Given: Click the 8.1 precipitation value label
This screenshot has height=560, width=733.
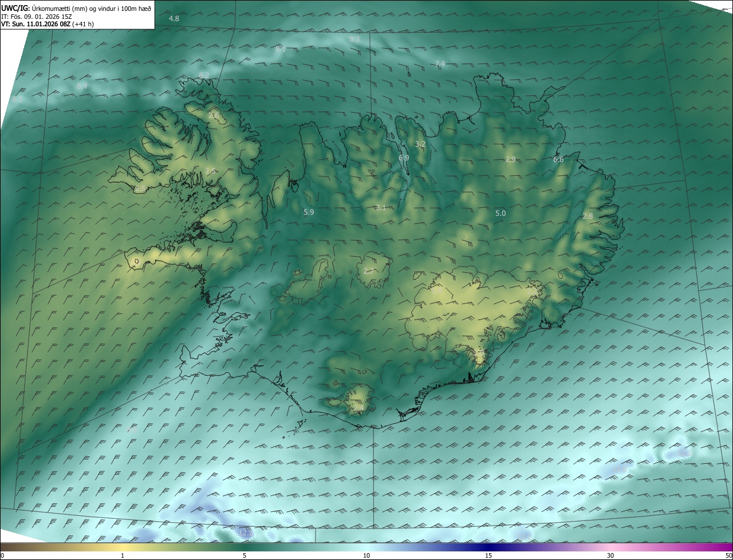Looking at the screenshot, I should point(281,49).
